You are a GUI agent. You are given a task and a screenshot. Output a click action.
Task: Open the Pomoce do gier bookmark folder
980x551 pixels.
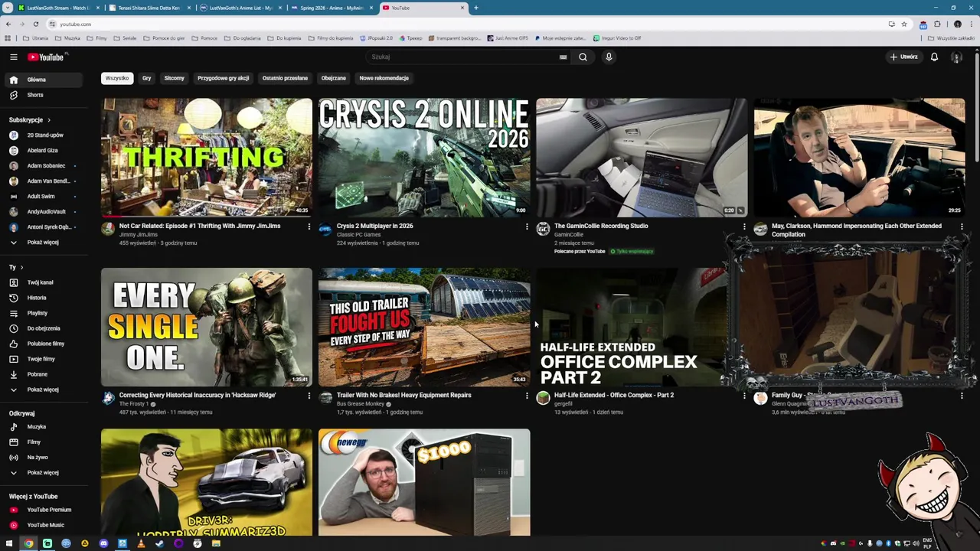coord(164,38)
